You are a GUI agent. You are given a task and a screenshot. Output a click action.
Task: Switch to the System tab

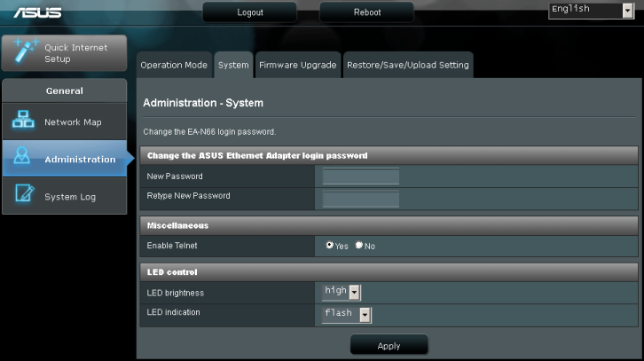[x=233, y=65]
